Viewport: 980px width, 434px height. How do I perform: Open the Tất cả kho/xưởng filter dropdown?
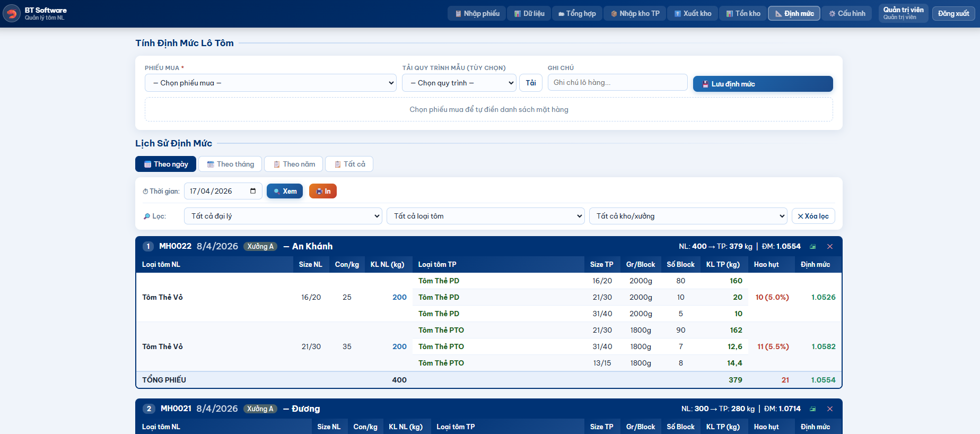pyautogui.click(x=688, y=216)
